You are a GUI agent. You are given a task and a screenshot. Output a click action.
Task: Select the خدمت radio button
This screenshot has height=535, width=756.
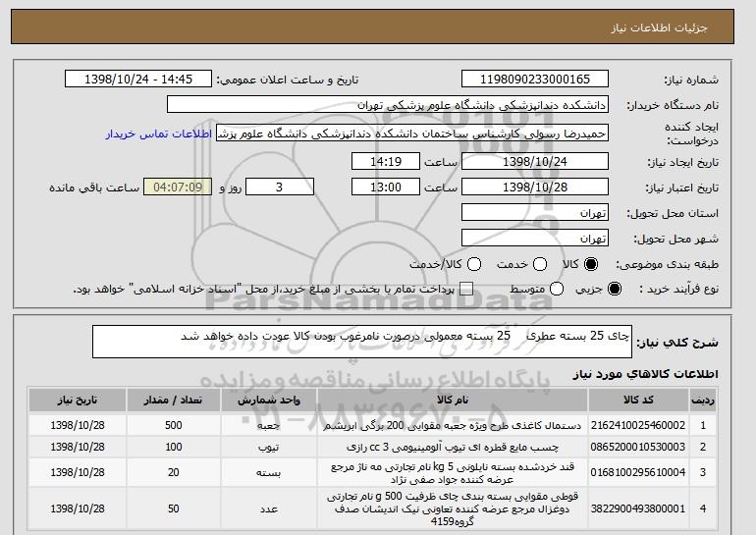(x=540, y=264)
